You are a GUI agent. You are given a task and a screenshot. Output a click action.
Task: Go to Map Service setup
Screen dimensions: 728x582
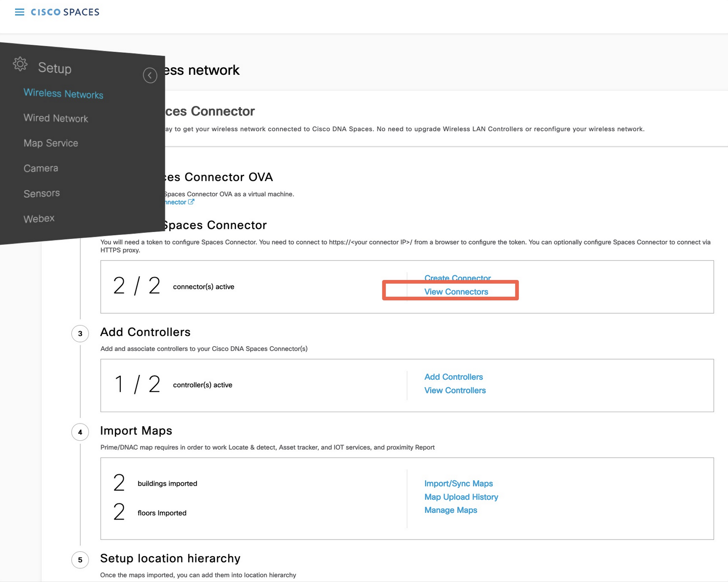click(51, 143)
